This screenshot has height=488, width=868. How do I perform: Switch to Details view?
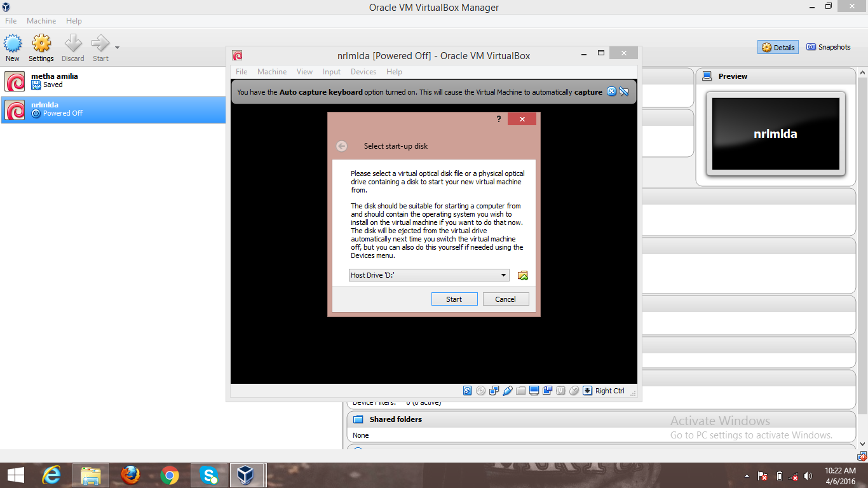coord(778,47)
